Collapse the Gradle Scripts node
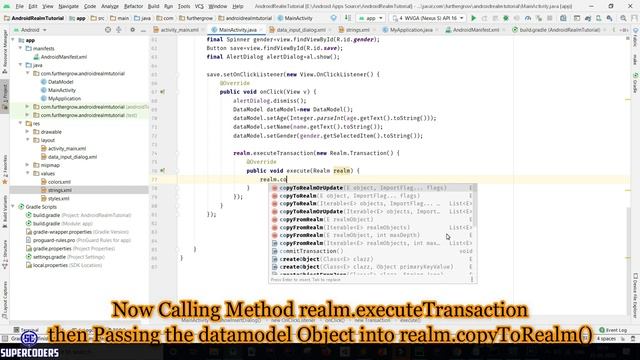 [x=13, y=207]
